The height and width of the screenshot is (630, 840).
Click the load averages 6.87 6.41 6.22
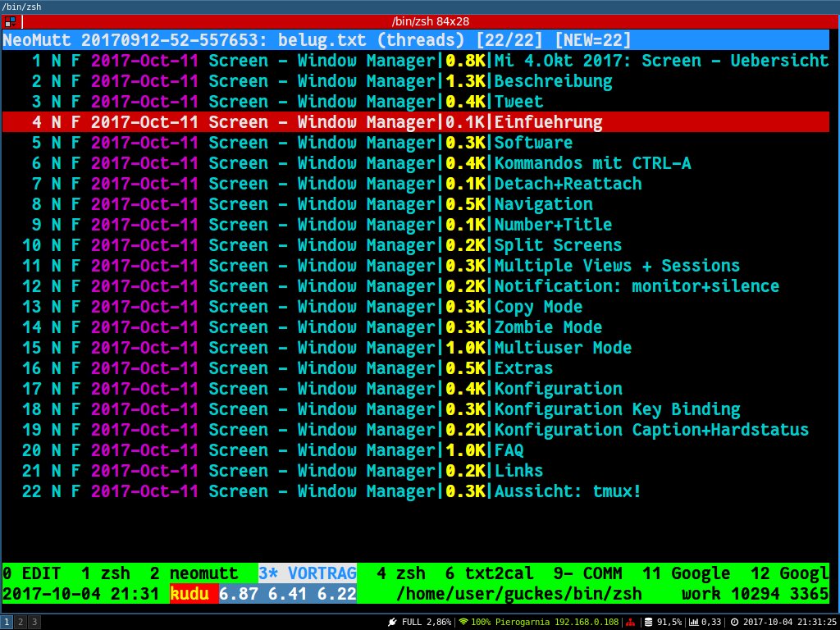[x=288, y=594]
